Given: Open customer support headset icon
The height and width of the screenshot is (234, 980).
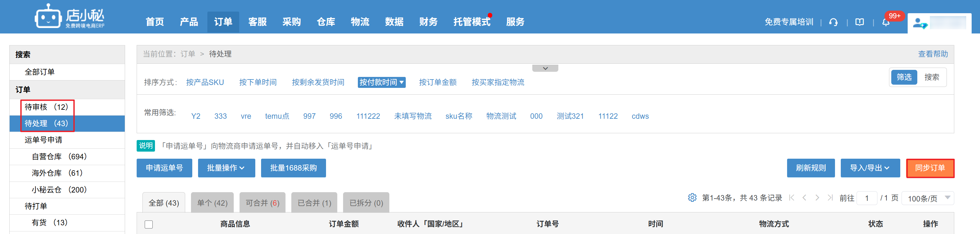Looking at the screenshot, I should [x=833, y=23].
